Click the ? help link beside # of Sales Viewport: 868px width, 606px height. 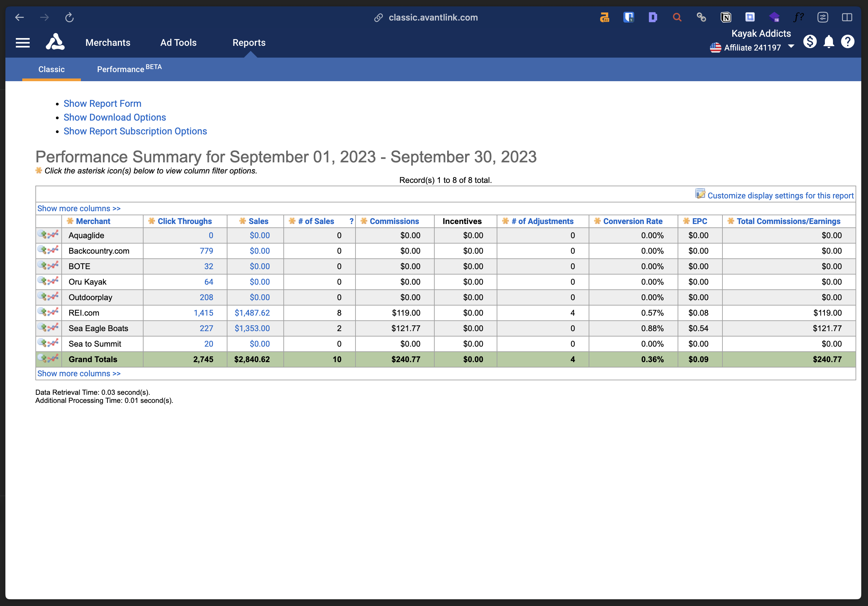351,221
